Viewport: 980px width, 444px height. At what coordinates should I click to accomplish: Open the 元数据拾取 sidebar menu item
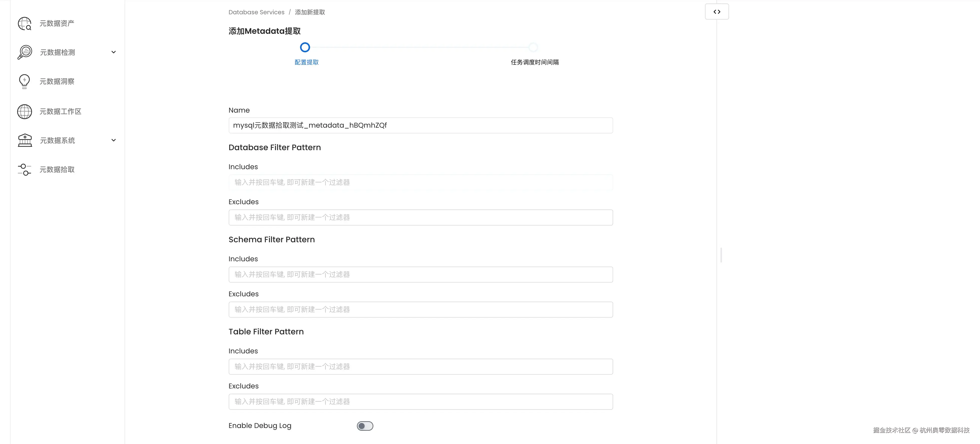pos(57,170)
